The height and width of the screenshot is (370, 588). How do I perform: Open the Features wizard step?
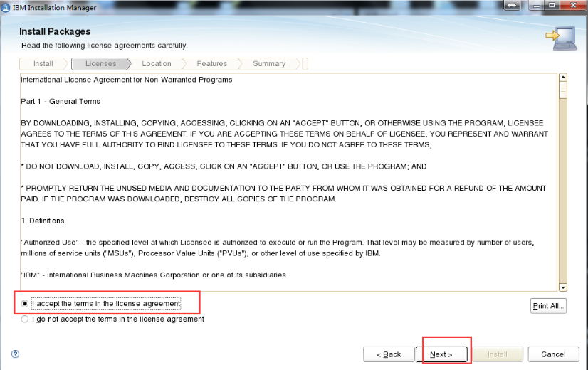tap(212, 64)
